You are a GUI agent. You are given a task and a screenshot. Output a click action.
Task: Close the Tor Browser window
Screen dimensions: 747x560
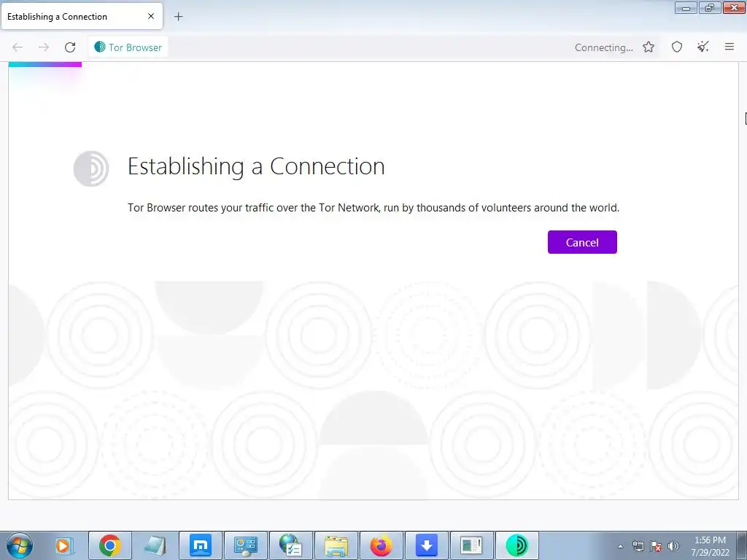point(734,8)
